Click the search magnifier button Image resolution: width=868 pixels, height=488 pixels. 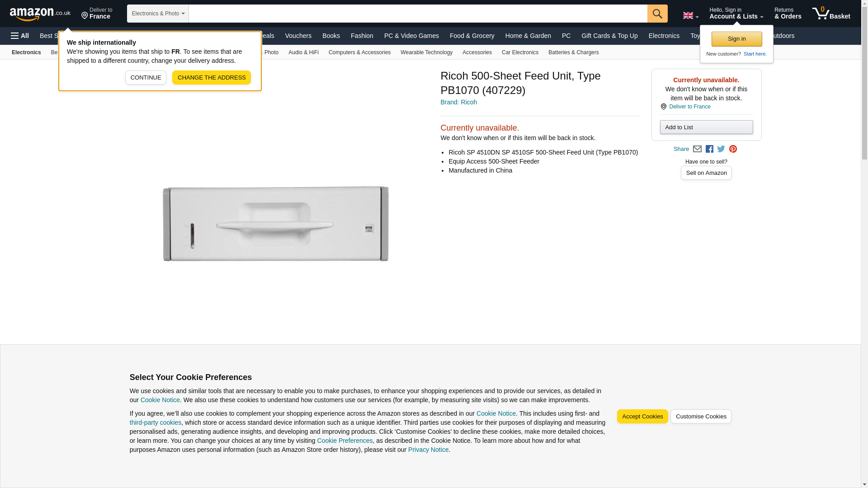tap(657, 14)
